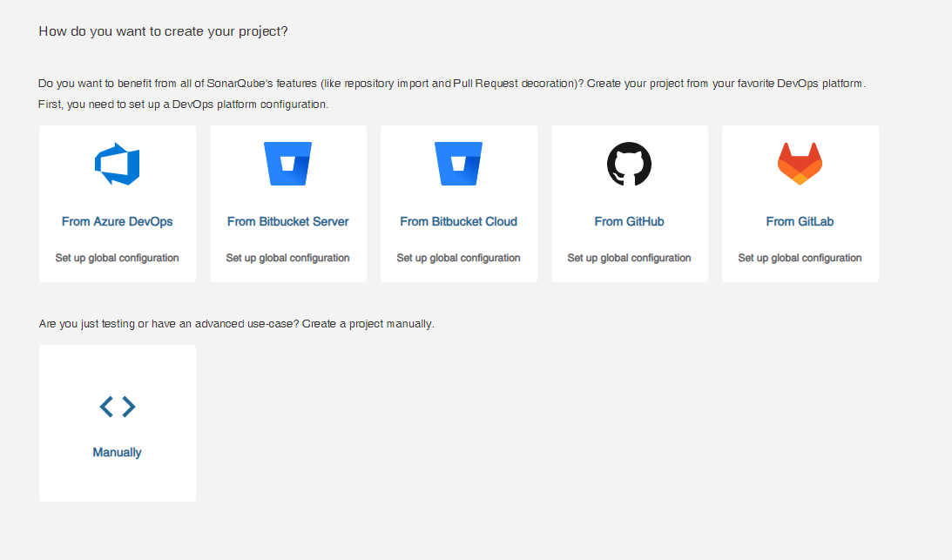Click the angle brackets code icon
952x560 pixels.
118,406
